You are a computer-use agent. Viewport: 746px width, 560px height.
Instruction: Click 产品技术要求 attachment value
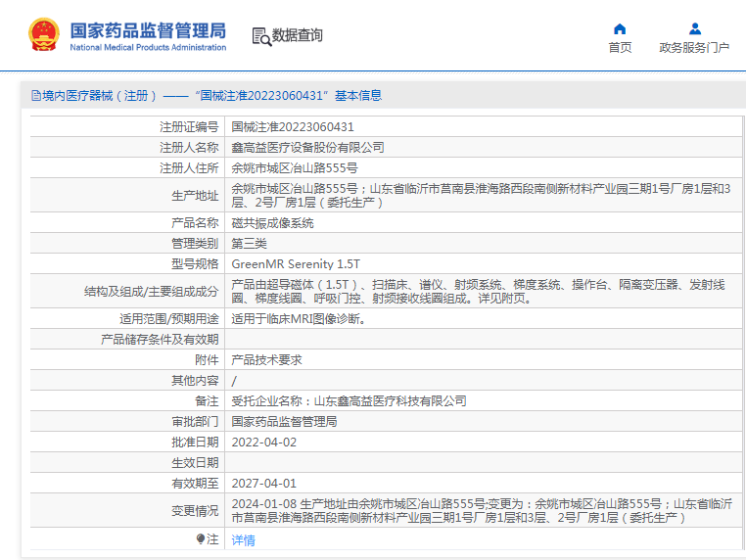point(266,359)
